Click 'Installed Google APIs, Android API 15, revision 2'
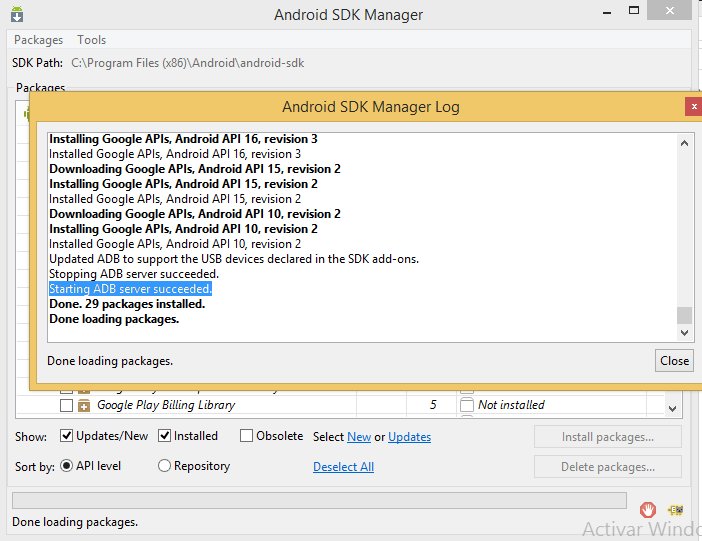Viewport: 702px width, 541px height. pos(175,199)
